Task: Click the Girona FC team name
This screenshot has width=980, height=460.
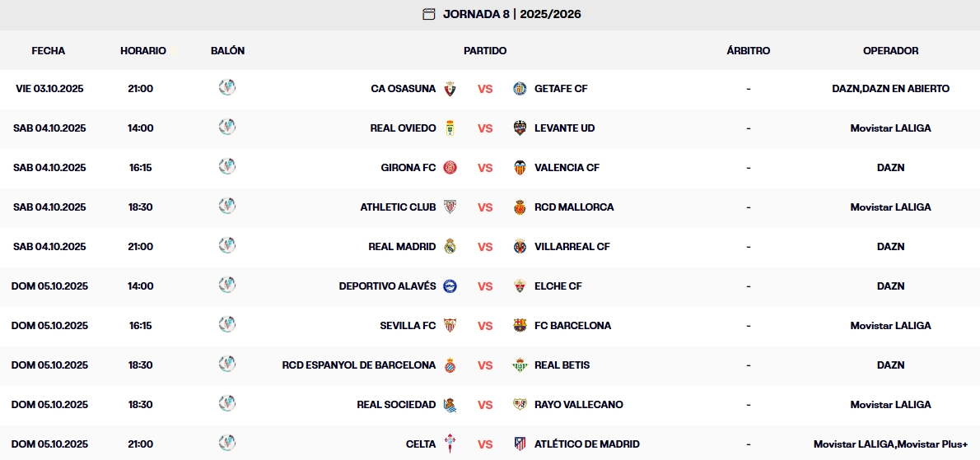Action: (x=408, y=168)
